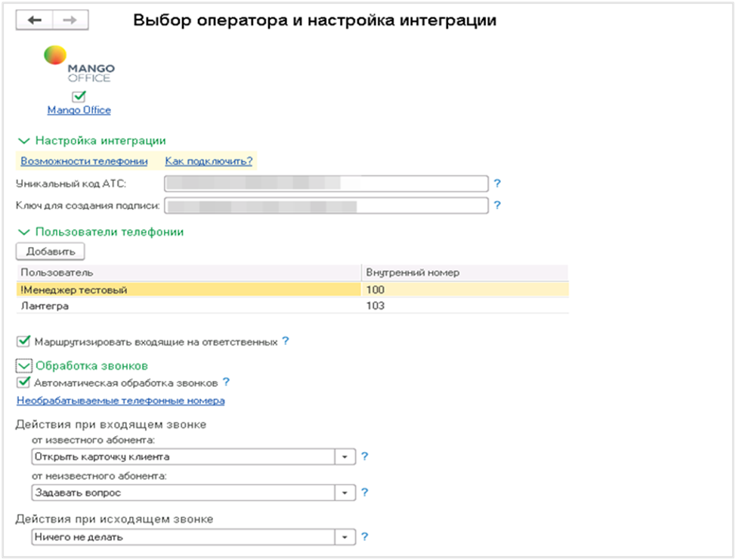Expand the Задавать вопрос dropdown
Screen dimensions: 736x560
[346, 493]
